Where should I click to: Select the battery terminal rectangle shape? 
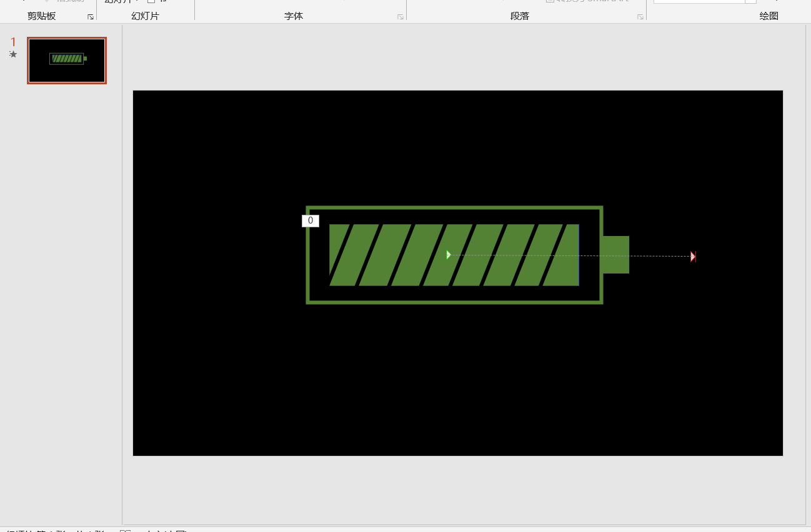(x=616, y=255)
